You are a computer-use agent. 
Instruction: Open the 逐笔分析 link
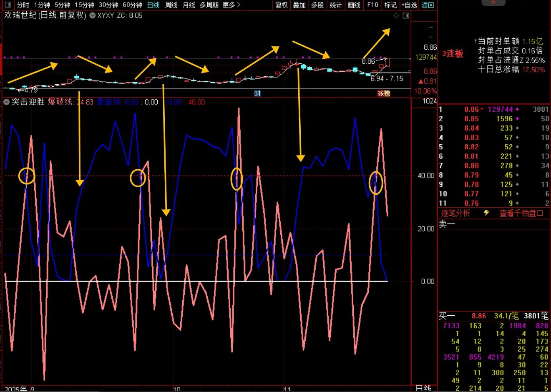455,213
